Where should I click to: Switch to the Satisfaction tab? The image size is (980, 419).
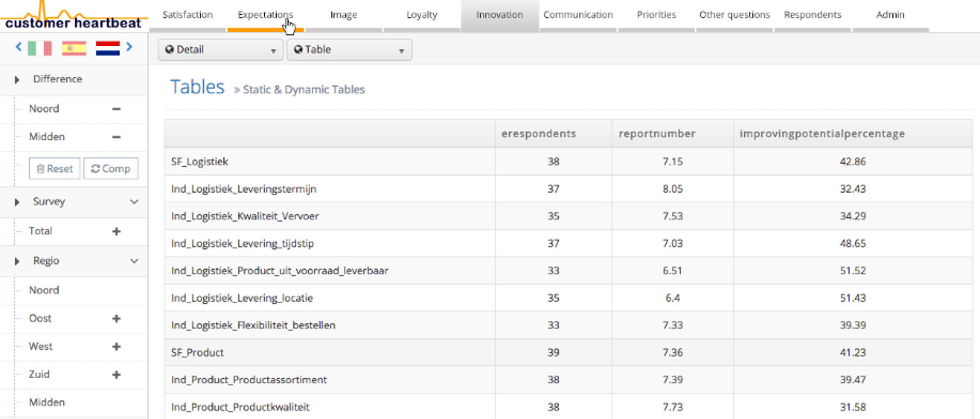click(x=187, y=15)
